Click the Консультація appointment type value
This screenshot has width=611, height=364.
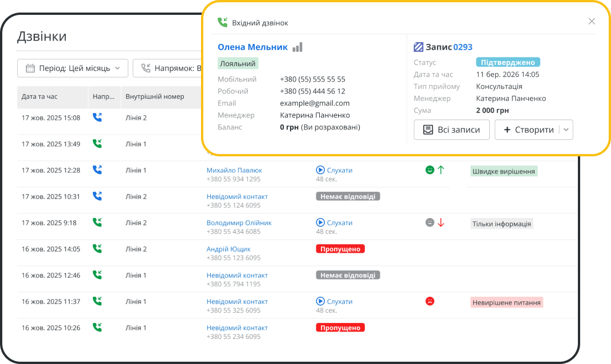coord(499,86)
